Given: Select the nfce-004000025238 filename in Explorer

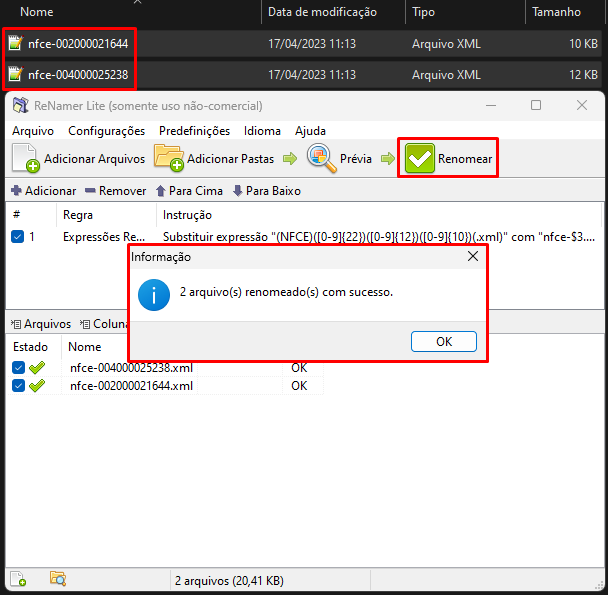Looking at the screenshot, I should [x=78, y=74].
